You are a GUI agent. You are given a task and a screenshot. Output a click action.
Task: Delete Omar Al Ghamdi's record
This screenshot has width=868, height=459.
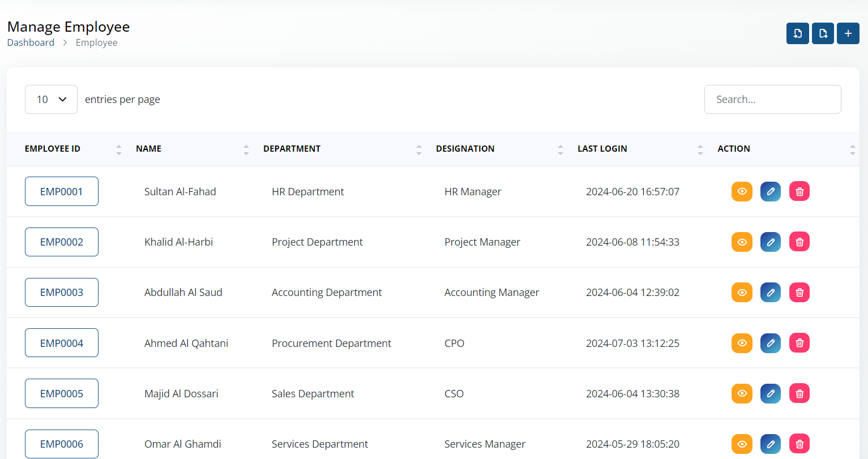tap(799, 444)
